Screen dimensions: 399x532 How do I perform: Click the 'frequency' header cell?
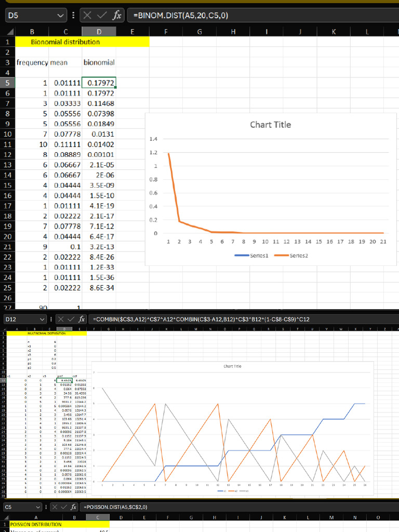pos(32,62)
